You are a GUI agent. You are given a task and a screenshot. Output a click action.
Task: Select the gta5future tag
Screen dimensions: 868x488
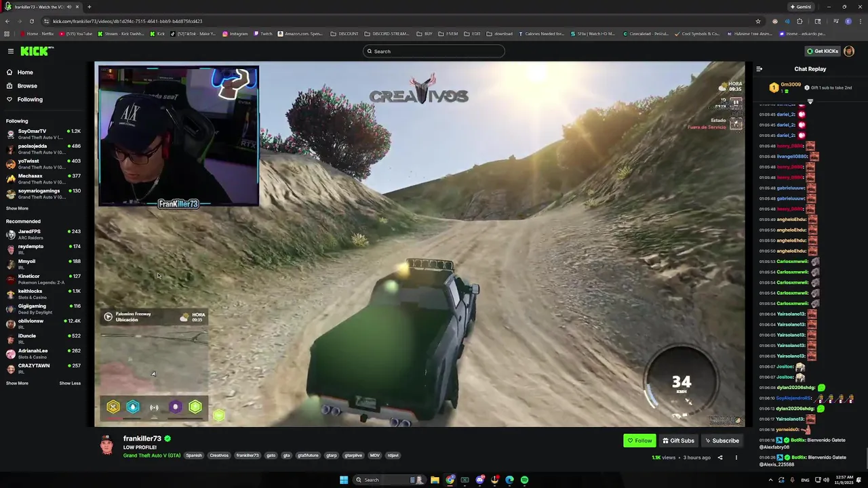[308, 455]
